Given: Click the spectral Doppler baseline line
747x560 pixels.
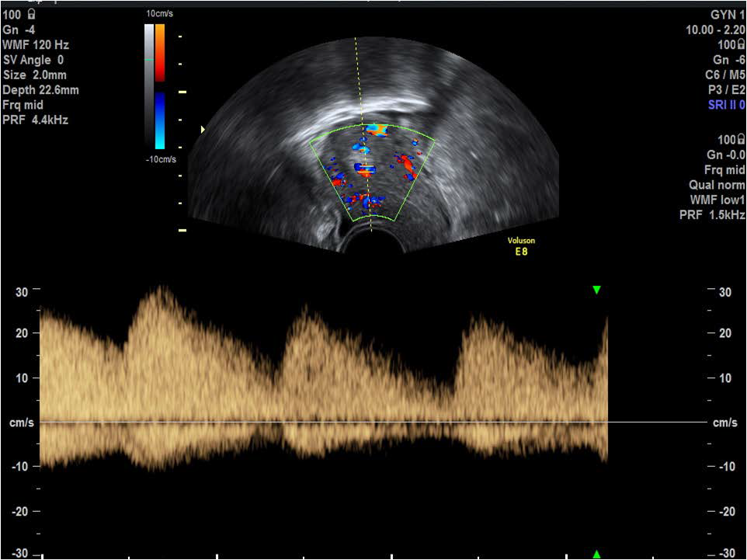Looking at the screenshot, I should pyautogui.click(x=311, y=422).
